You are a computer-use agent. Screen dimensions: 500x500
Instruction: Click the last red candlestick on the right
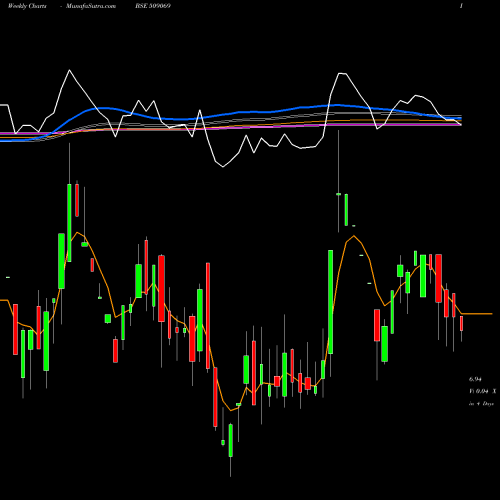click(462, 323)
